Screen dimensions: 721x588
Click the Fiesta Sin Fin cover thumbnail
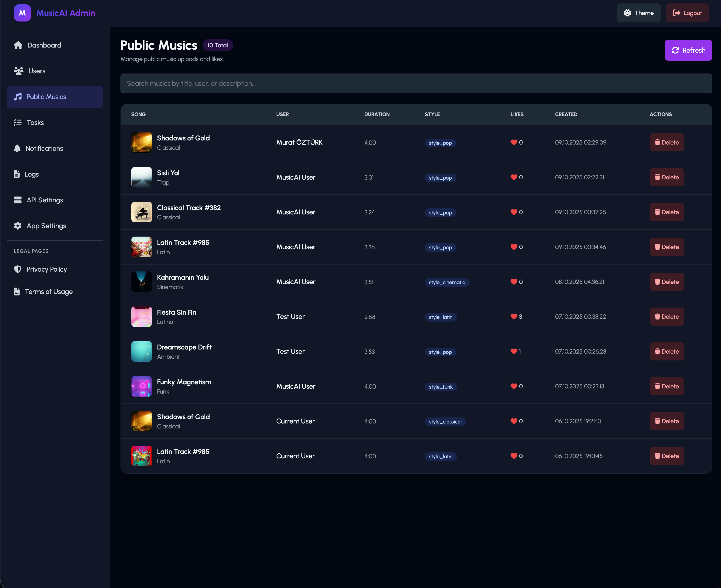141,317
